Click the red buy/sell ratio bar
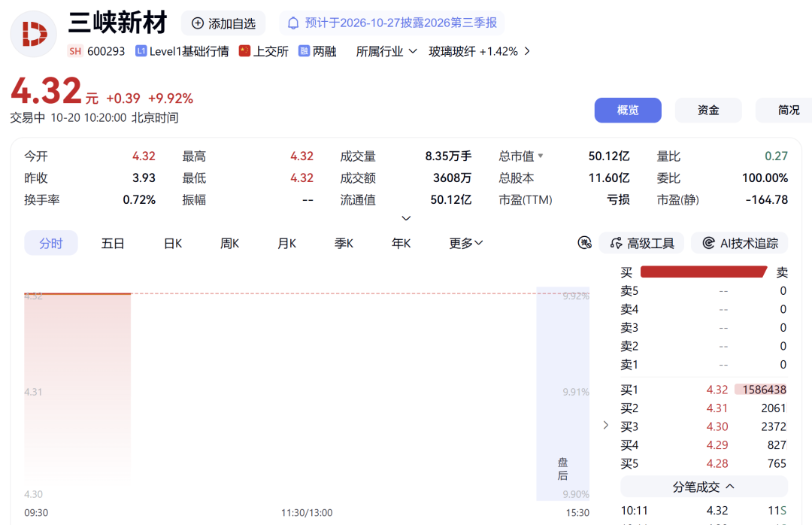Screen dimensions: 812x525 pyautogui.click(x=704, y=272)
